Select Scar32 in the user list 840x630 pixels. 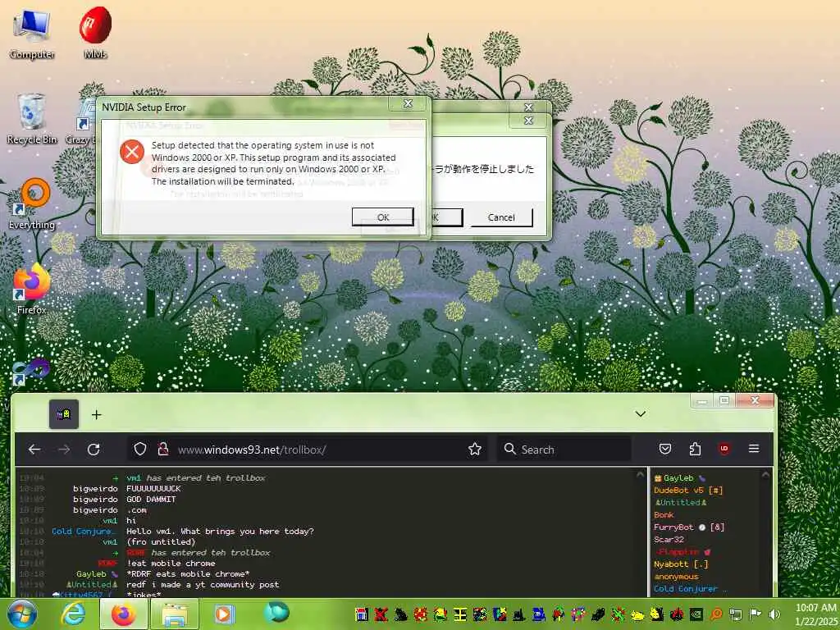[x=669, y=540]
